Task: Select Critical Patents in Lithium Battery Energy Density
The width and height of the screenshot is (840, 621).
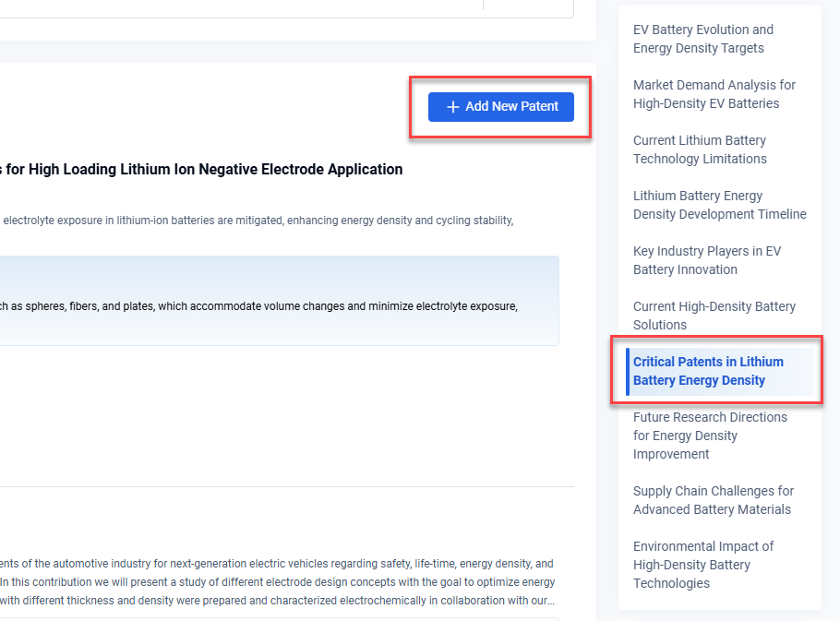Action: tap(708, 371)
